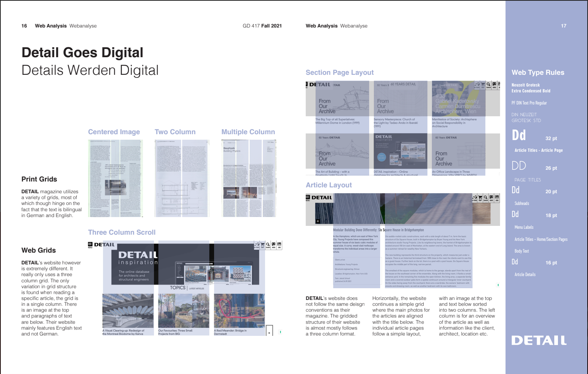The image size is (588, 374).
Task: Click the copyright icon on the Article Layout photo
Action: click(318, 221)
